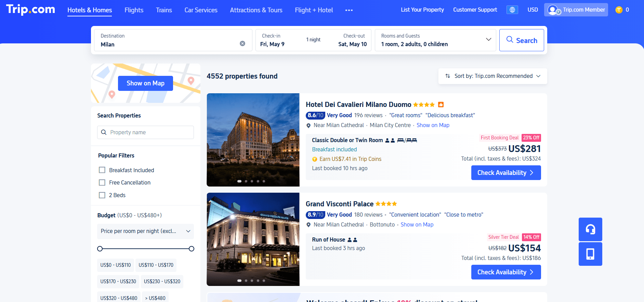Open the more navigation options (three dots)
The width and height of the screenshot is (644, 302).
(x=349, y=10)
